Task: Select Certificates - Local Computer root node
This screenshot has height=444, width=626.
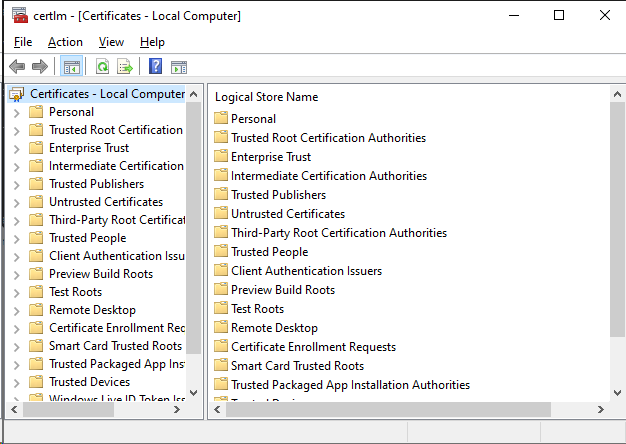Action: (x=107, y=94)
